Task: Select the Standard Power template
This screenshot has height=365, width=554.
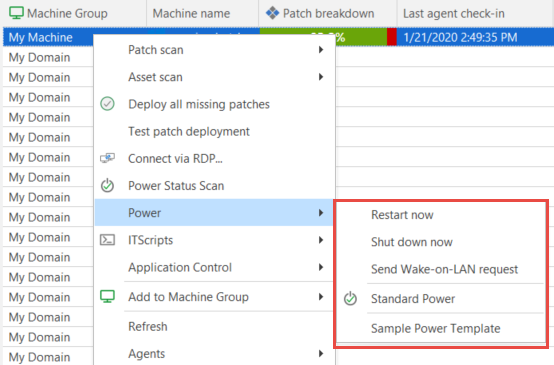Action: pyautogui.click(x=440, y=299)
